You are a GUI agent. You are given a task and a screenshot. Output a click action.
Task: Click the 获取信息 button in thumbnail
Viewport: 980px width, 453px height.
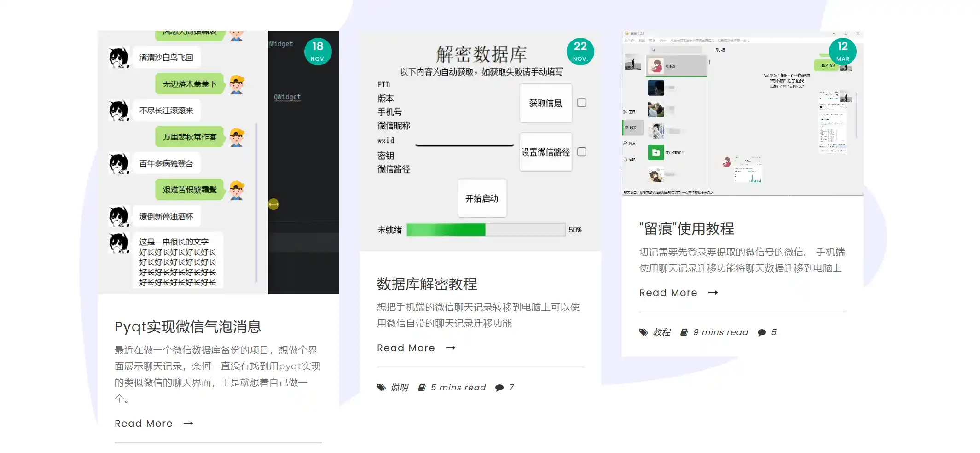pyautogui.click(x=546, y=103)
